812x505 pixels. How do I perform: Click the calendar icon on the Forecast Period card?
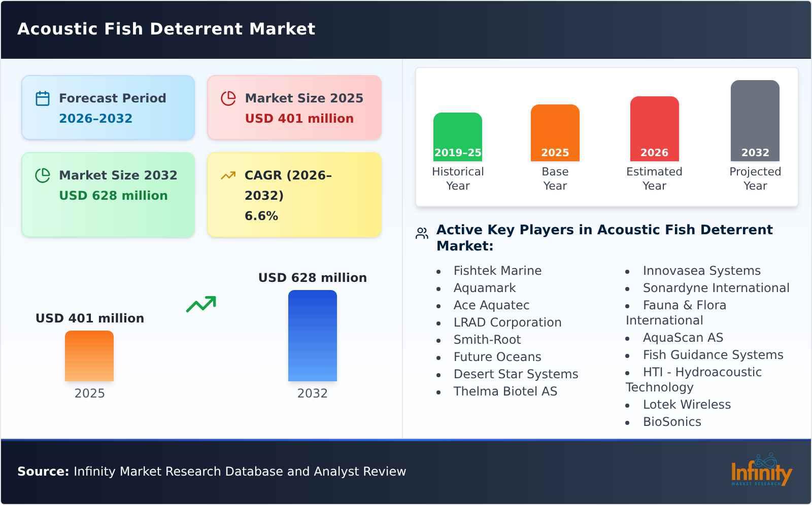pos(43,97)
